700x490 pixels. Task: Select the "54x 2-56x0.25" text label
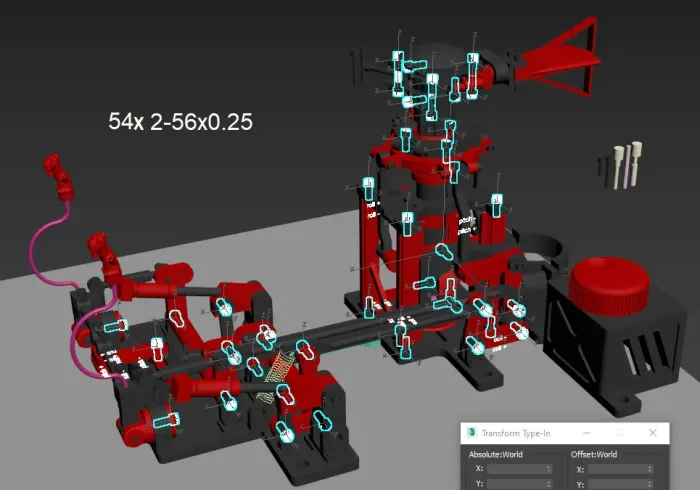click(180, 122)
